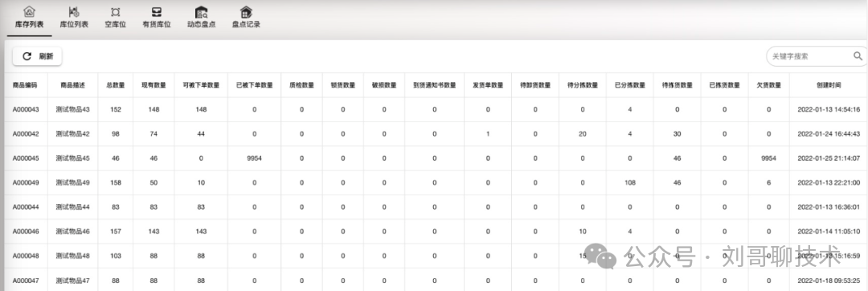This screenshot has width=868, height=291.
Task: Go to the 有货库位 tab
Action: [157, 18]
